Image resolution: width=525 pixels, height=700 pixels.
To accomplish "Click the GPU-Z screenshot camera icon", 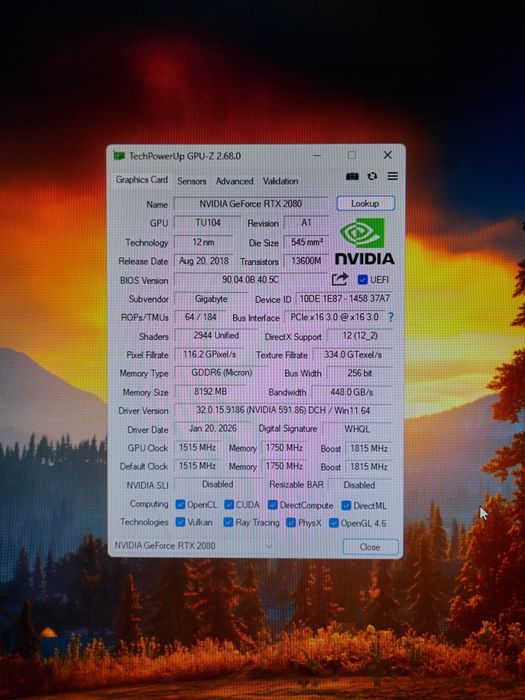I will (x=352, y=176).
